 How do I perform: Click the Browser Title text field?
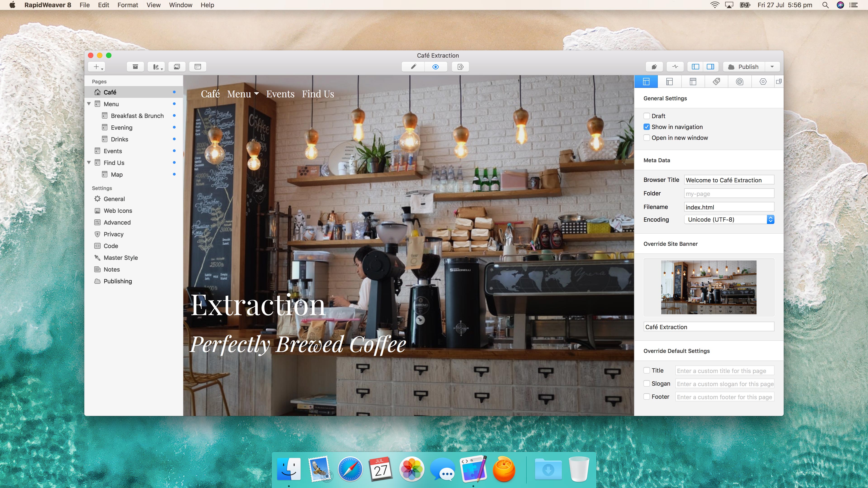729,180
